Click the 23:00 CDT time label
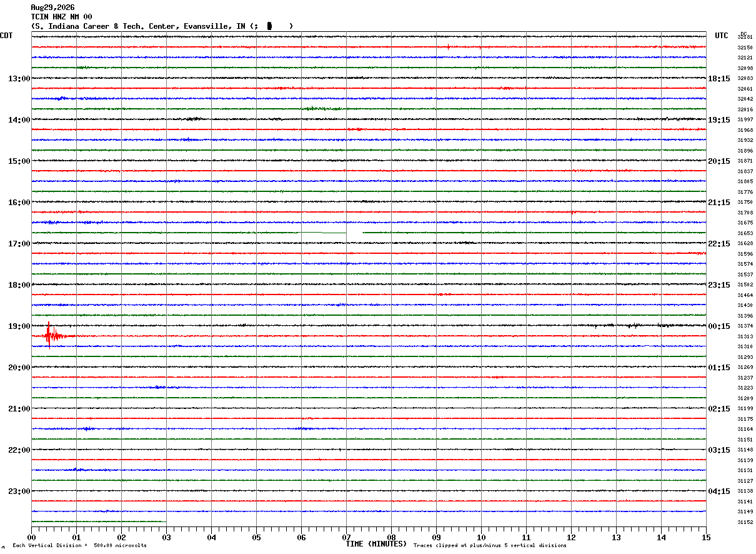 coord(19,491)
